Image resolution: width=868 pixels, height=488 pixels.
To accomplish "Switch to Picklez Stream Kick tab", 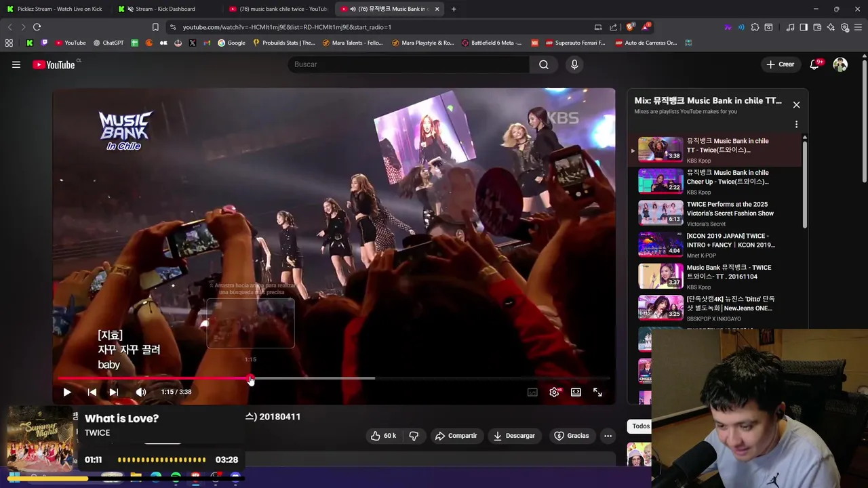I will point(54,9).
